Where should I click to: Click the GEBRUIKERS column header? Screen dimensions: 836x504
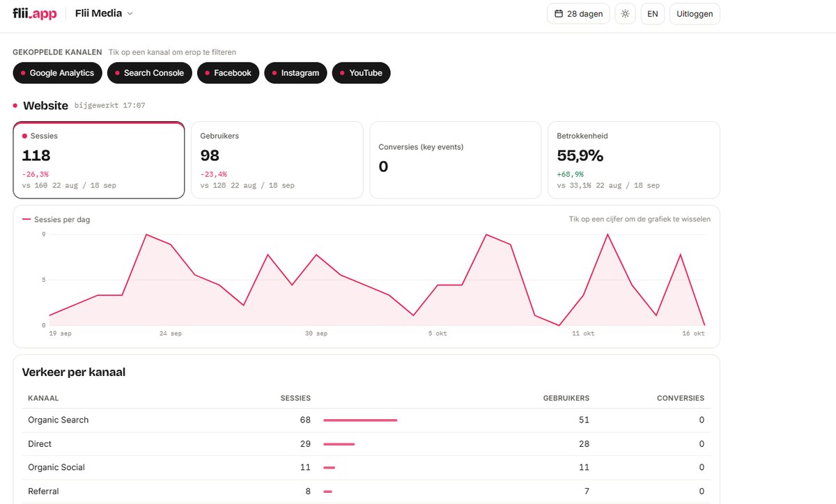(x=566, y=398)
